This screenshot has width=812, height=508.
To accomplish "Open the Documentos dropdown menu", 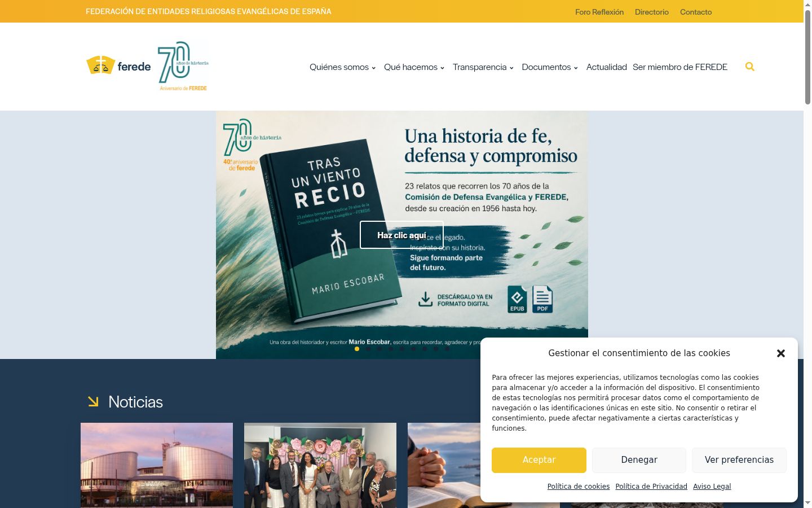I will click(x=550, y=67).
